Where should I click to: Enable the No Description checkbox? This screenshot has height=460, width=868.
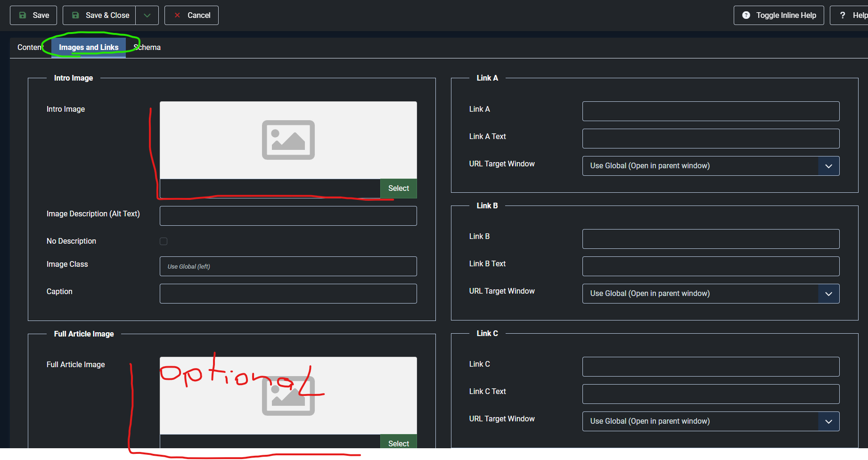[164, 241]
